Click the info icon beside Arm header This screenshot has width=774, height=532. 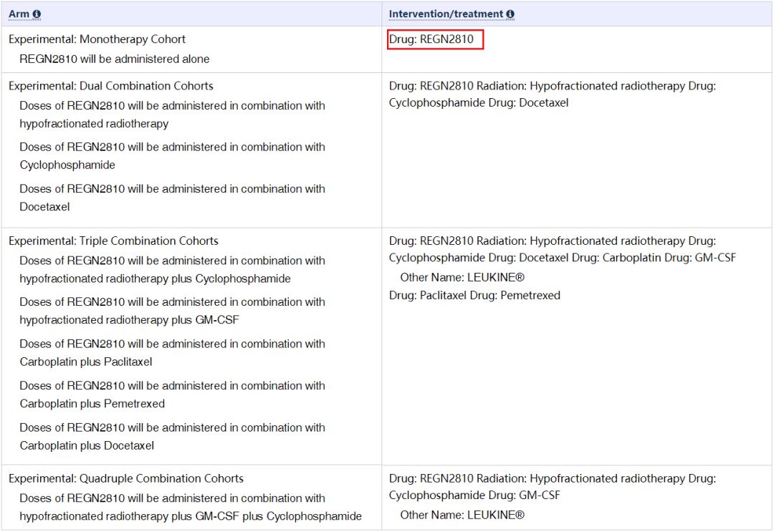pos(37,14)
